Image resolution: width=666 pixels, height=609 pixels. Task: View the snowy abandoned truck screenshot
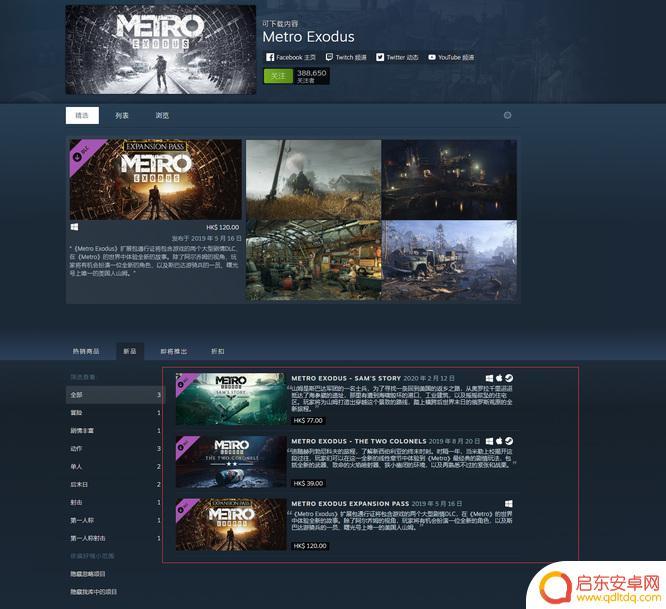pos(449,260)
